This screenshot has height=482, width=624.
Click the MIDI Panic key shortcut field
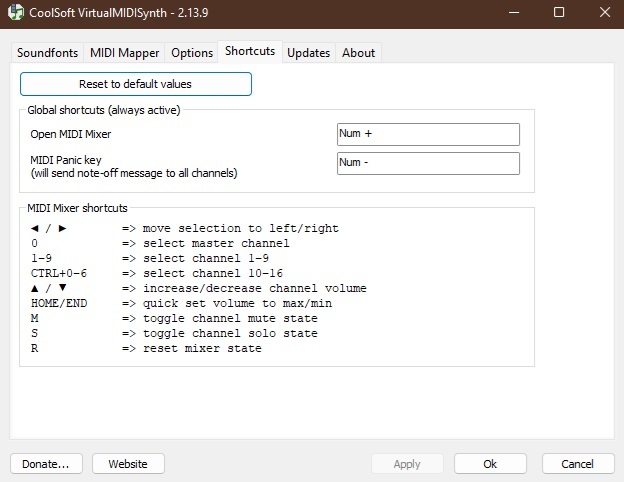[x=428, y=163]
